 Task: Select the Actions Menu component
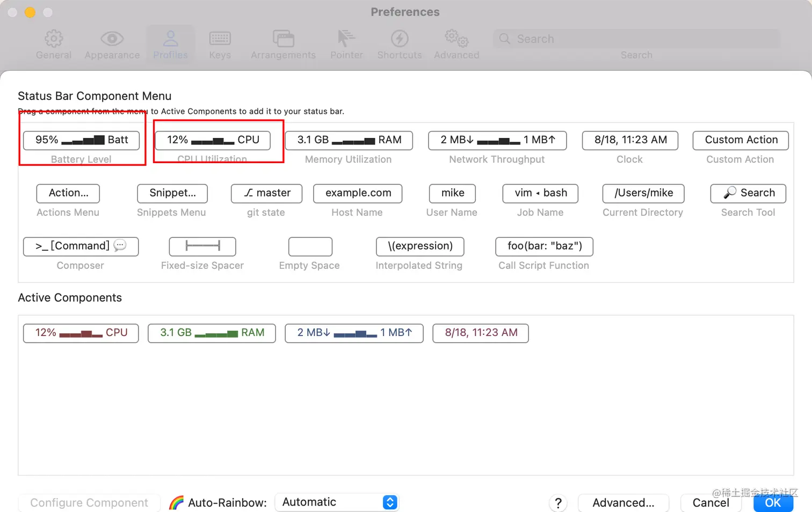tap(68, 193)
